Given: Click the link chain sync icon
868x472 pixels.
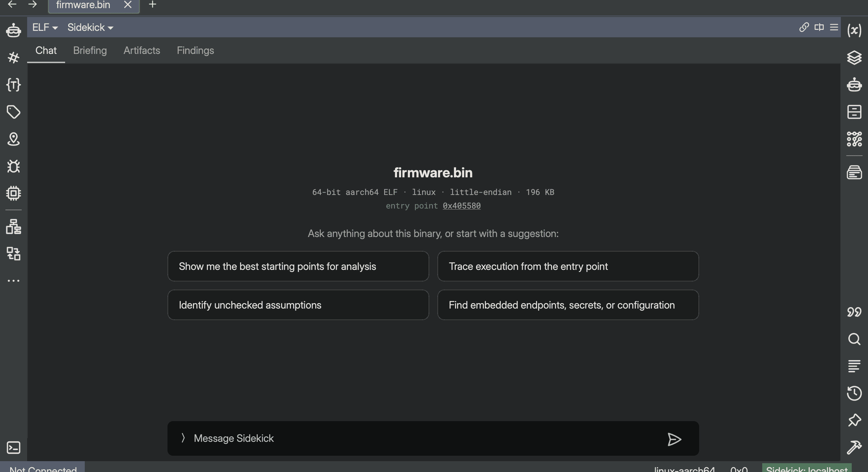Looking at the screenshot, I should coord(804,27).
